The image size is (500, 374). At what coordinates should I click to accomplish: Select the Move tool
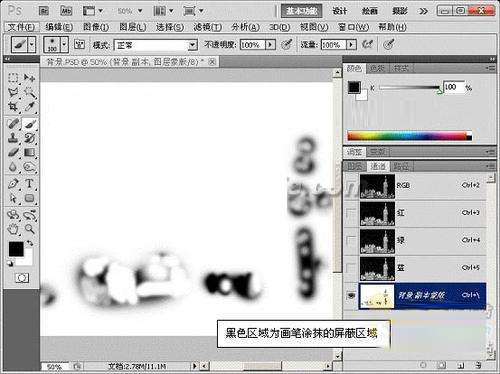click(x=29, y=78)
